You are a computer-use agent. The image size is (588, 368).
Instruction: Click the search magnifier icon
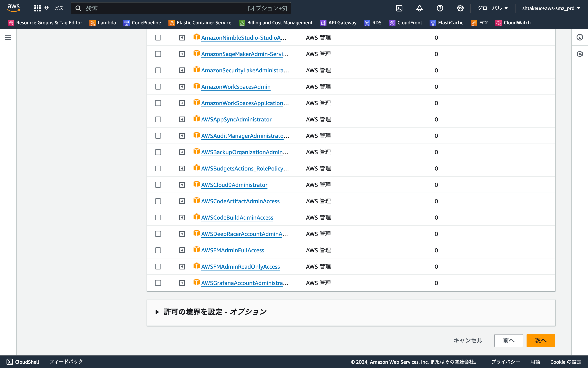pos(78,8)
